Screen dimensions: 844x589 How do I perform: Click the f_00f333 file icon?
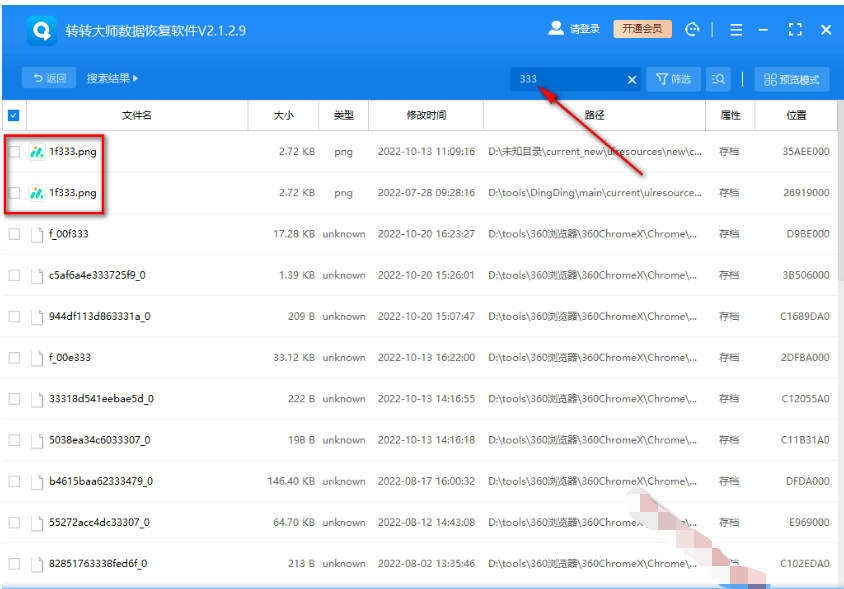point(37,234)
